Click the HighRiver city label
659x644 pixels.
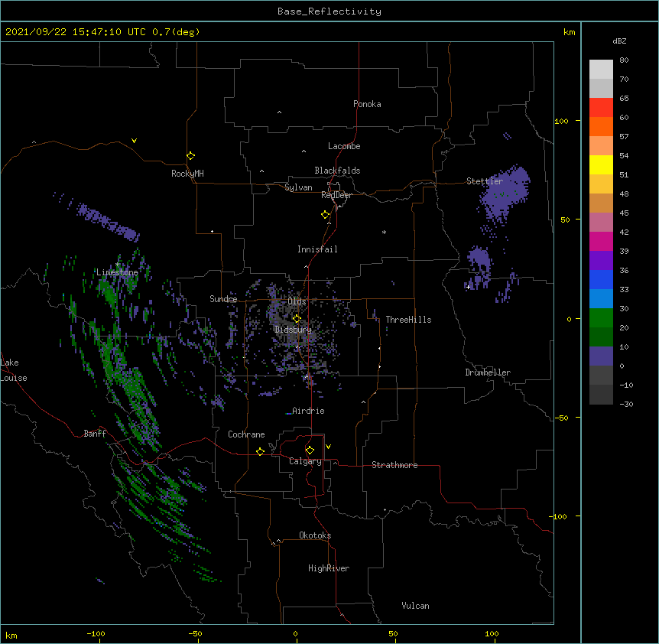pos(329,568)
